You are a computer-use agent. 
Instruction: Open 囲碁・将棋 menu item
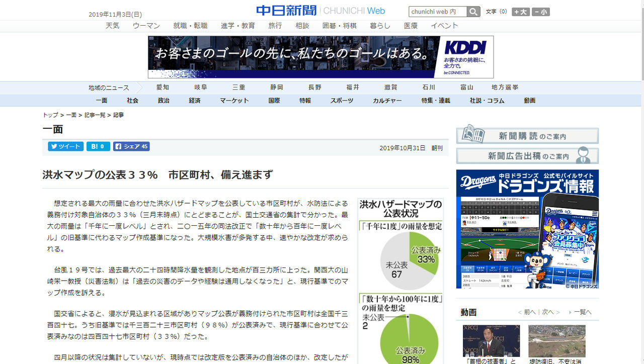click(340, 26)
